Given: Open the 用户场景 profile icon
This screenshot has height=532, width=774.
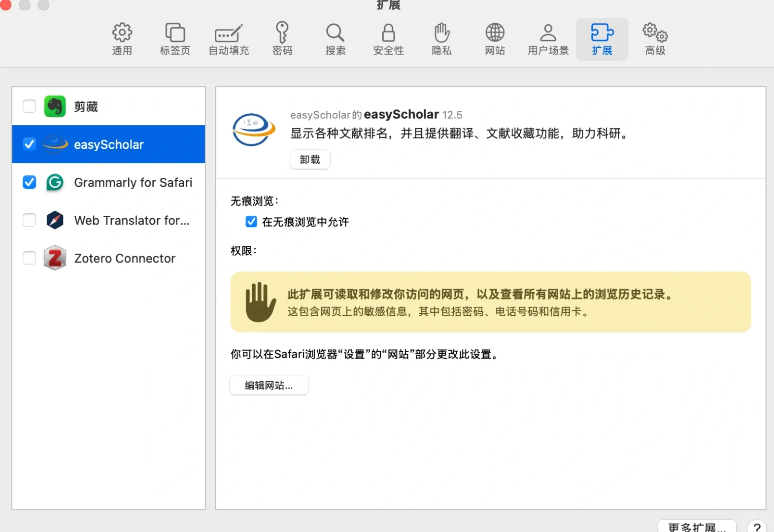Looking at the screenshot, I should pos(548,33).
